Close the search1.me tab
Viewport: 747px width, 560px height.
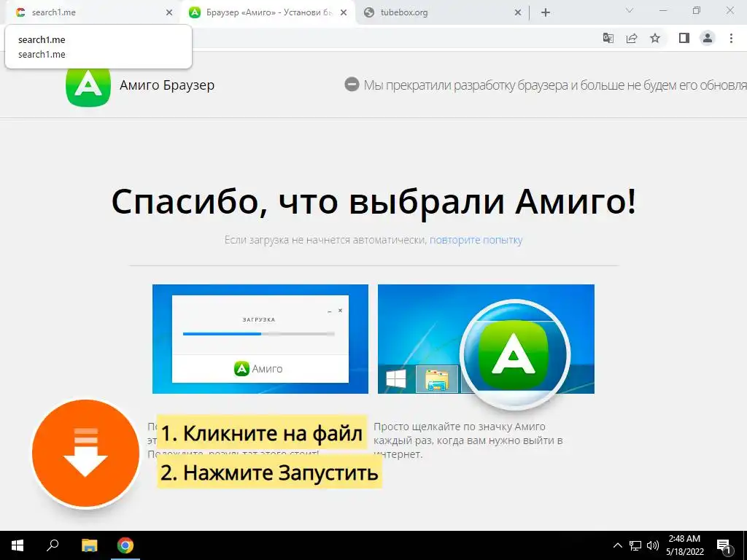(169, 13)
